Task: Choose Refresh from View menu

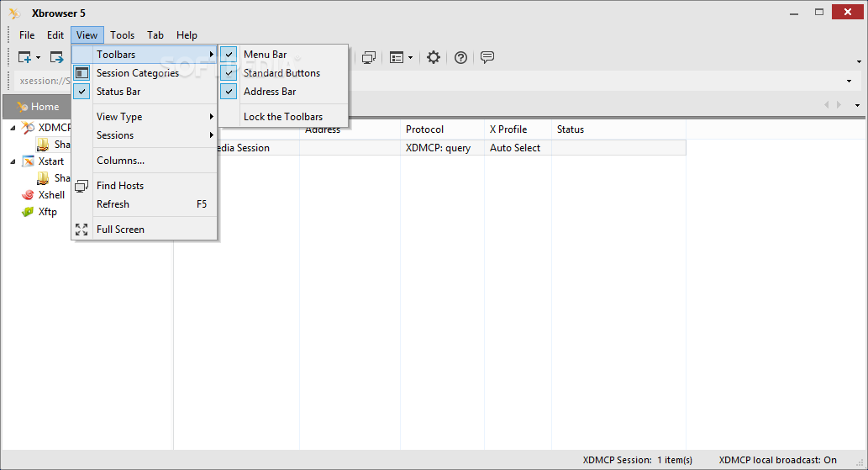Action: [144, 204]
